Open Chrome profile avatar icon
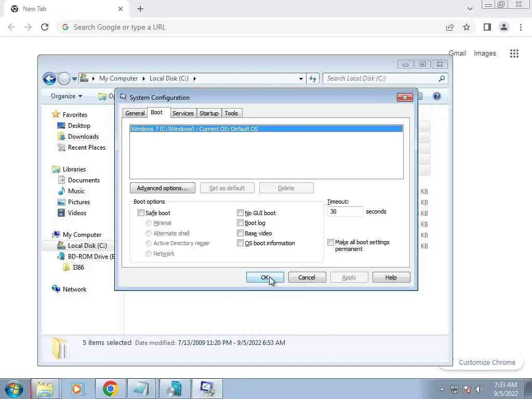Screen dimensions: 532x399 504,27
